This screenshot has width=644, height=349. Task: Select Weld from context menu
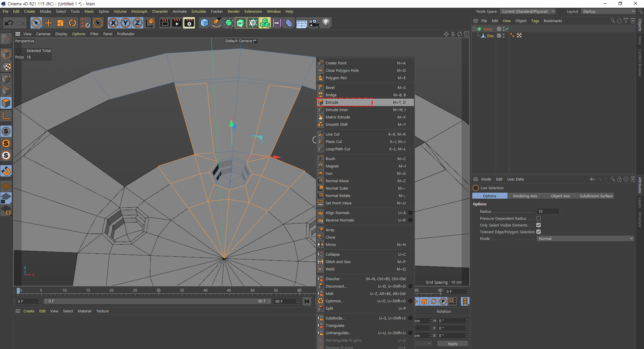coord(366,269)
